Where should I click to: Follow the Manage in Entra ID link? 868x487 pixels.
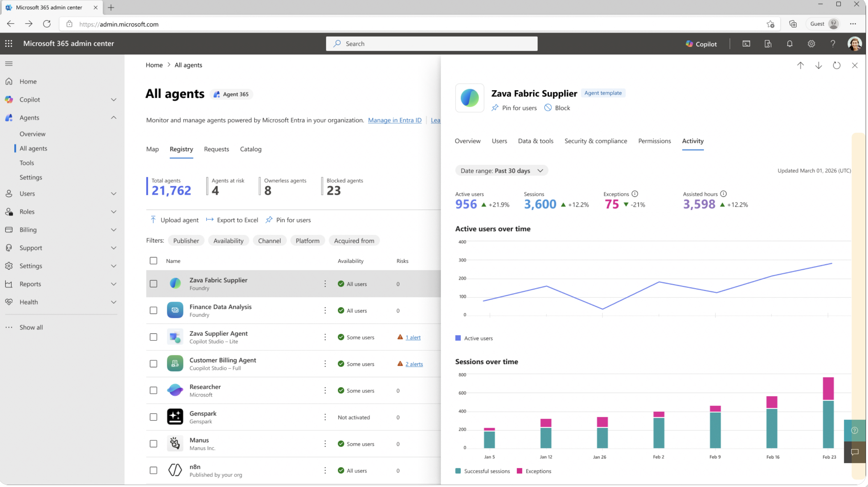pyautogui.click(x=395, y=120)
